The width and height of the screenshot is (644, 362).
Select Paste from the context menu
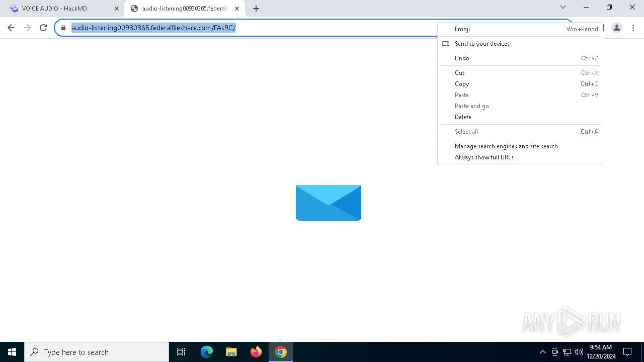click(520, 95)
